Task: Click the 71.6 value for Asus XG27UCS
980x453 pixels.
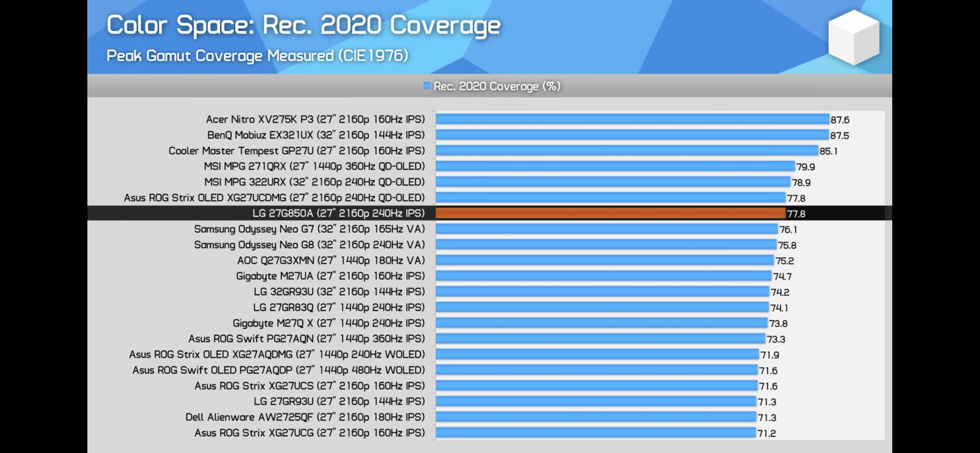Action: point(768,386)
